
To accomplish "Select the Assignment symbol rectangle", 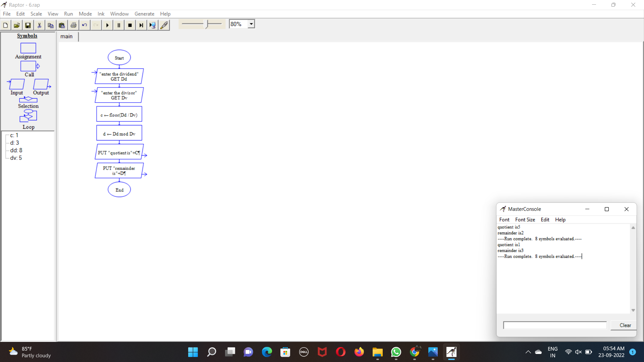I will 28,48.
